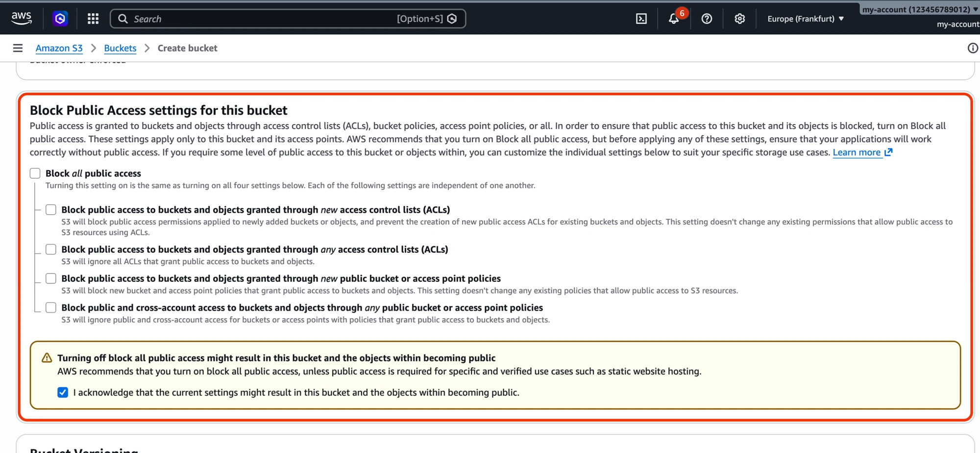980x453 pixels.
Task: Click the Create bucket breadcrumb text
Action: pyautogui.click(x=187, y=48)
